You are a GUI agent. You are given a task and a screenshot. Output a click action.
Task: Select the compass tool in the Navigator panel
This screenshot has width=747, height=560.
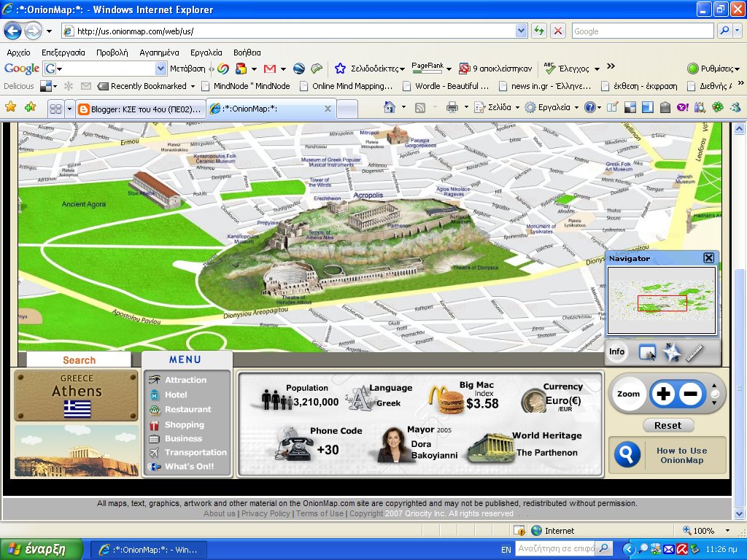671,351
